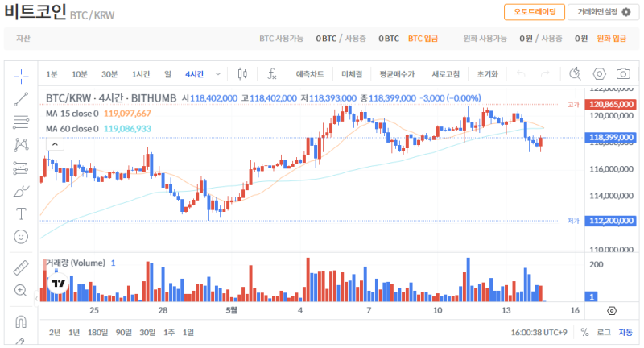This screenshot has height=348, width=644.
Task: Open the quick search lightning icon
Action: coord(575,74)
